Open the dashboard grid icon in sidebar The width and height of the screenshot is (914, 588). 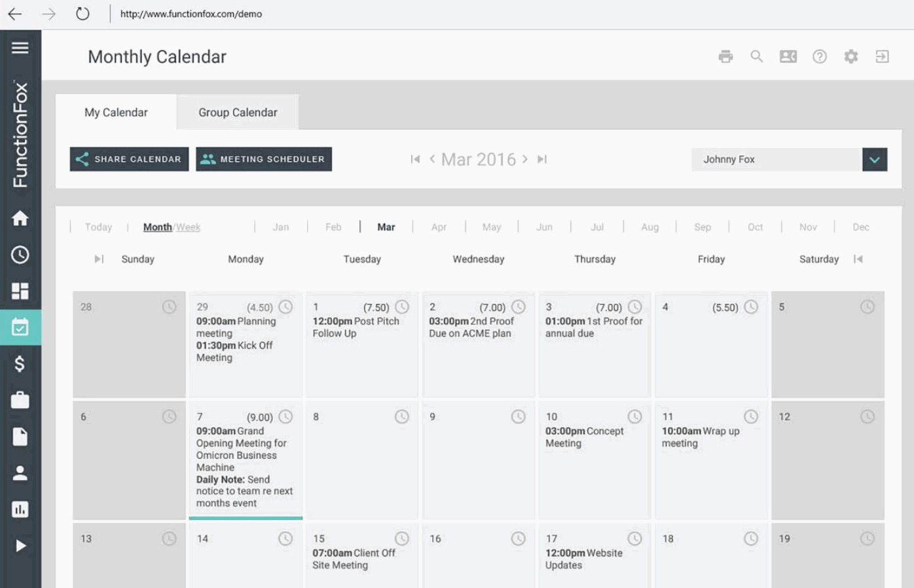click(x=20, y=291)
